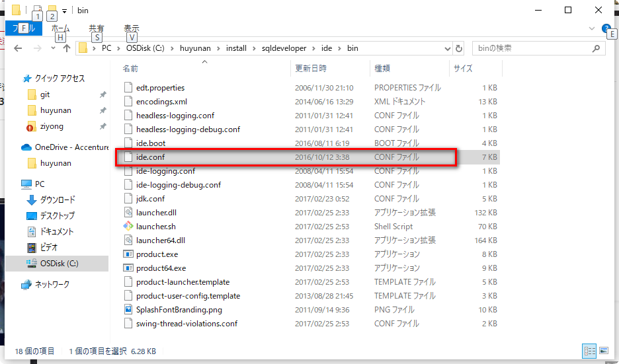
Task: Expand chevron after sqldeveloper in the breadcrumb
Action: point(313,48)
